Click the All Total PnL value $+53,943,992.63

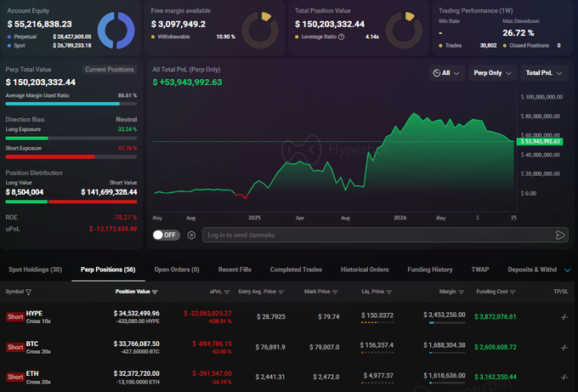point(187,82)
